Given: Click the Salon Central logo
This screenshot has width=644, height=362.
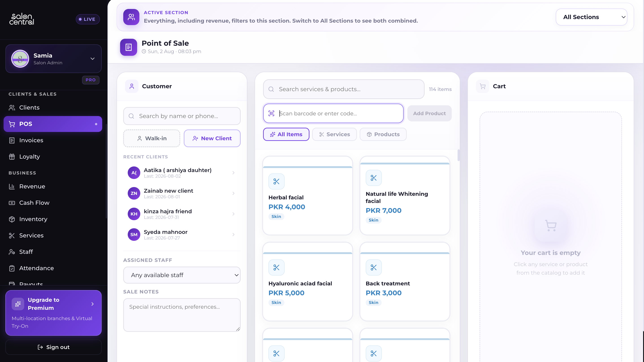Looking at the screenshot, I should click(x=22, y=19).
